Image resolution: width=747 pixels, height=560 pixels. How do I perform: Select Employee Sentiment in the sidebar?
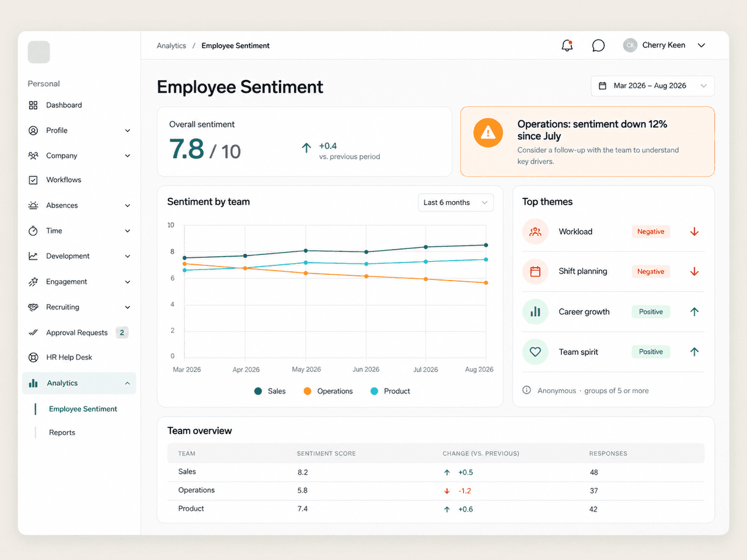(83, 409)
